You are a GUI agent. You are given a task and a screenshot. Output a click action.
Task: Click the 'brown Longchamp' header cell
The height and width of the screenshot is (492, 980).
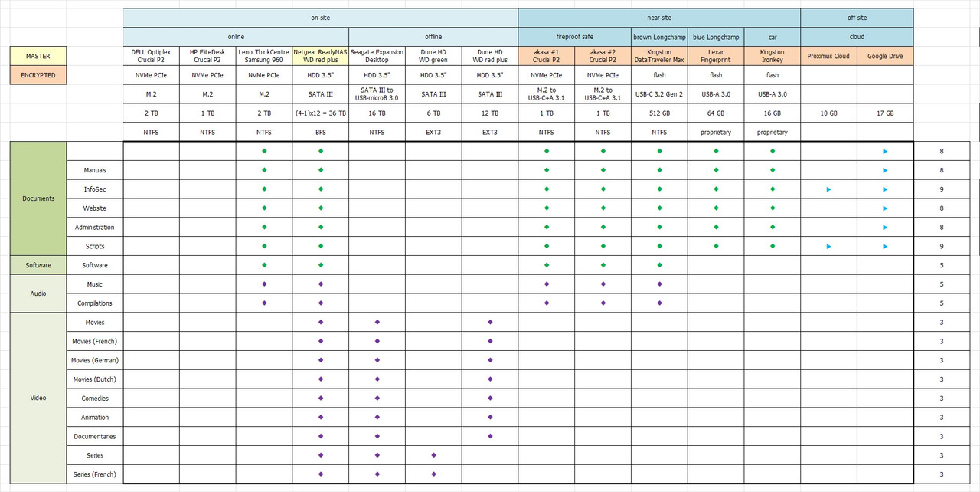tap(659, 37)
